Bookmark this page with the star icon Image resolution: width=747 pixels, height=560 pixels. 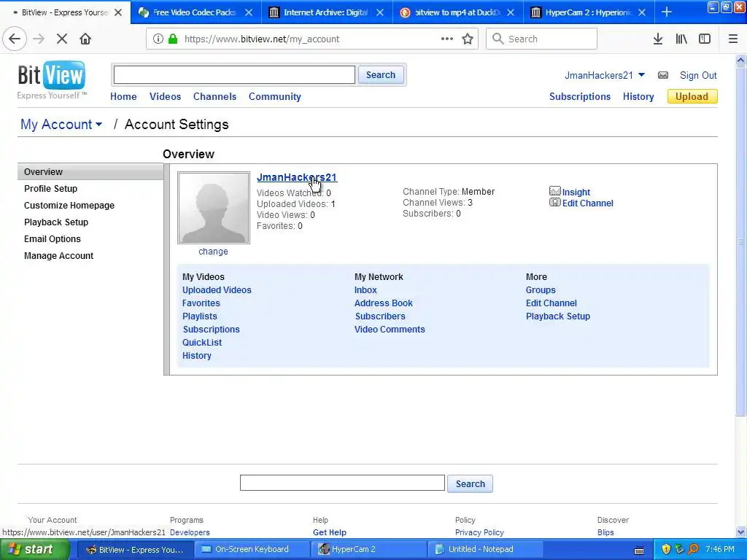pos(468,39)
